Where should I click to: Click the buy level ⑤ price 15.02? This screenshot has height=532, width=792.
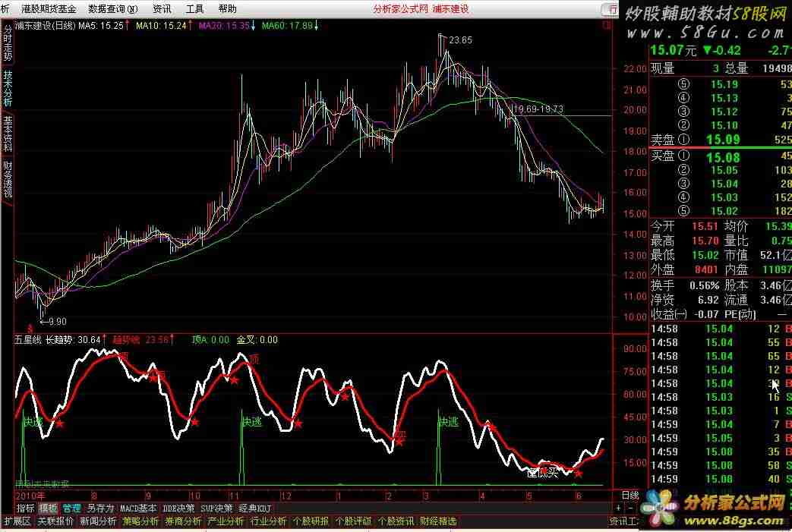(724, 211)
